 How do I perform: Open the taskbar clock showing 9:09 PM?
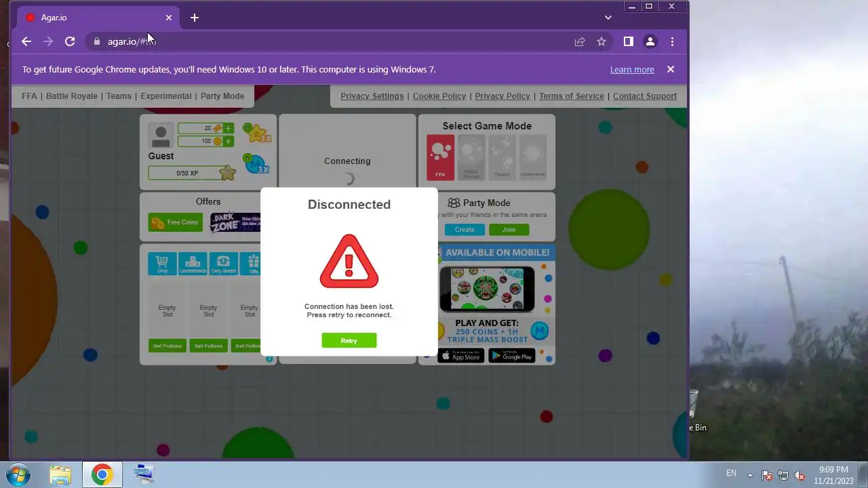point(833,475)
